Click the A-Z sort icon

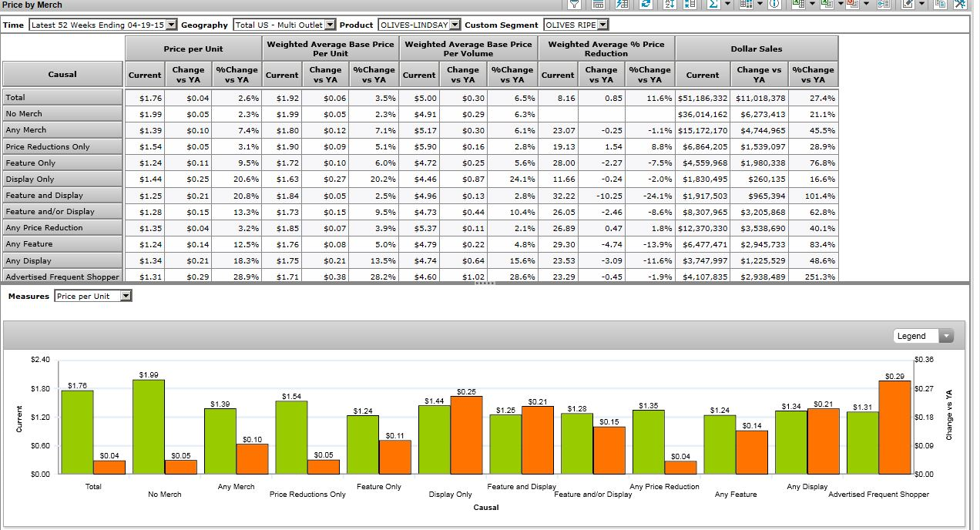coord(670,5)
